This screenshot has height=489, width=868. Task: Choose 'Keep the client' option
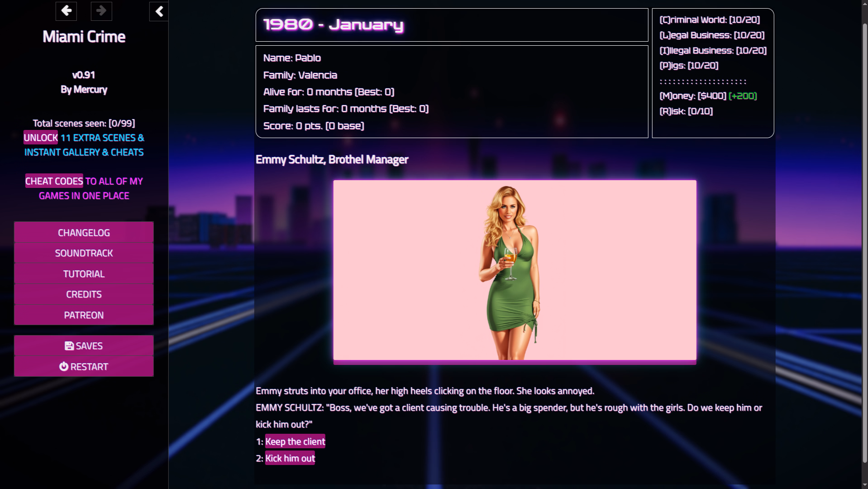pos(295,441)
